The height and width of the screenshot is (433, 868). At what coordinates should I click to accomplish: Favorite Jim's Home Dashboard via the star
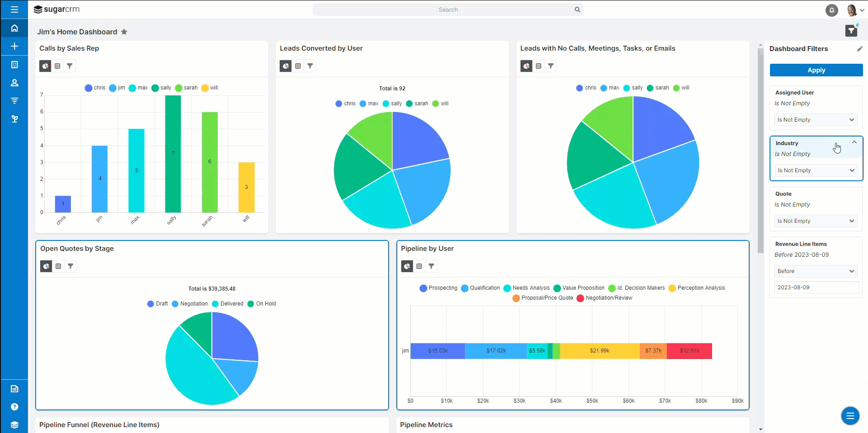point(124,32)
